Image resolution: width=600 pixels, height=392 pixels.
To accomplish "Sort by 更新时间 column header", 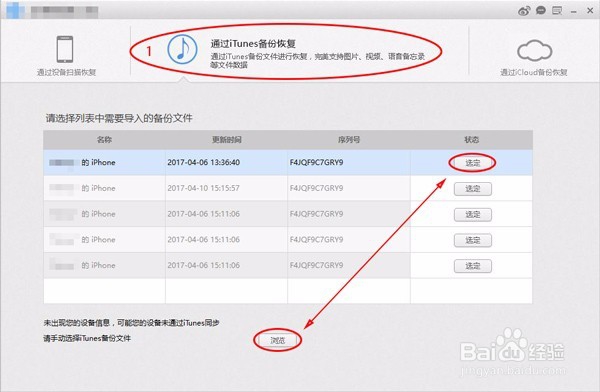I will tap(227, 140).
